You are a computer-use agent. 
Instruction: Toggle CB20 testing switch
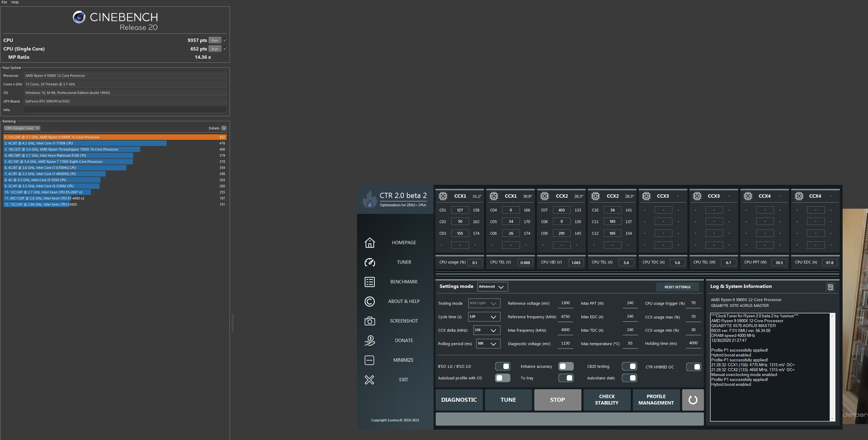pos(629,366)
